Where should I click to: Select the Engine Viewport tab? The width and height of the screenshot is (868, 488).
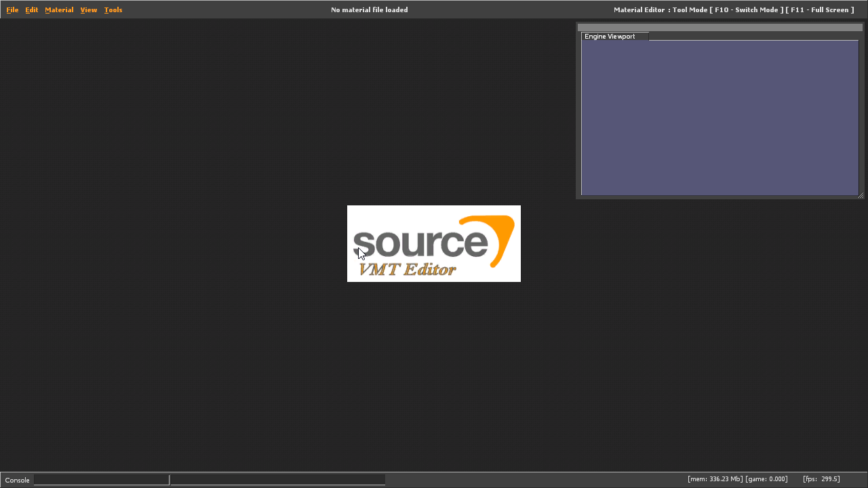(610, 37)
